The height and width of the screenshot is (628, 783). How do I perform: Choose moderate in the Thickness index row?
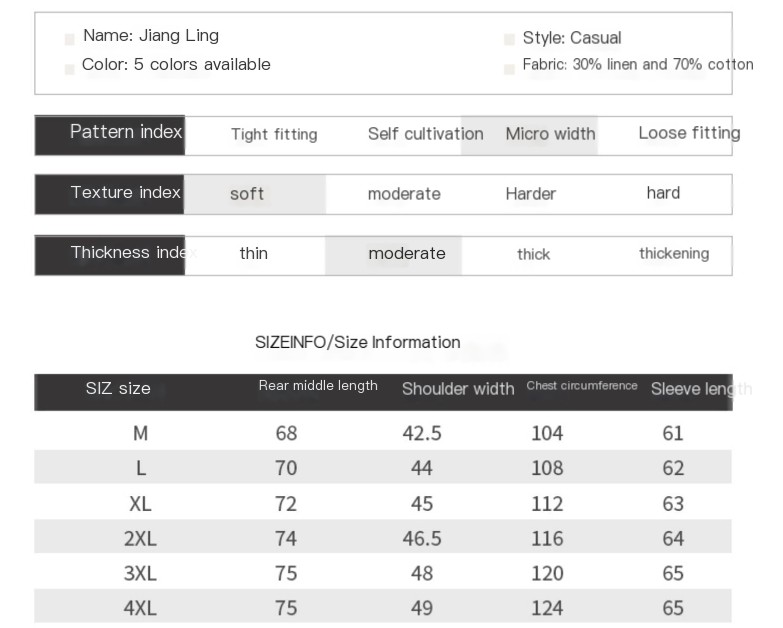point(406,254)
